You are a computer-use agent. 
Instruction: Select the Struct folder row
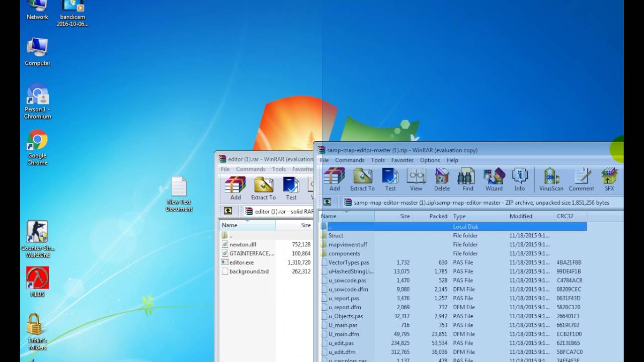(x=453, y=235)
